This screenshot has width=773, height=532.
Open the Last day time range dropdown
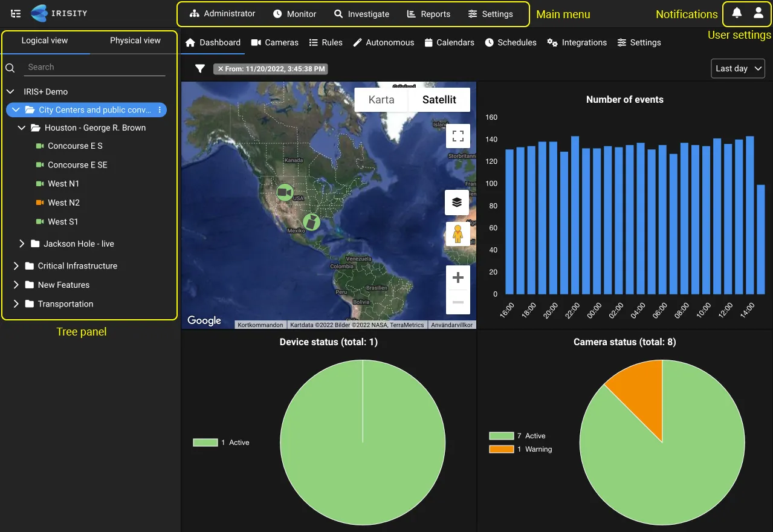(737, 69)
